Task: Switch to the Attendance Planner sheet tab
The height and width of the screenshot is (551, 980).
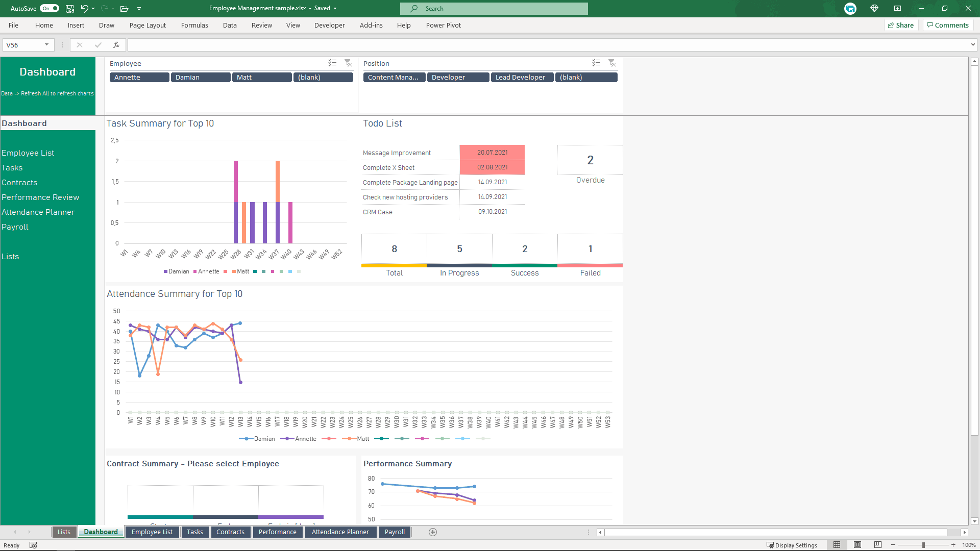Action: (340, 532)
